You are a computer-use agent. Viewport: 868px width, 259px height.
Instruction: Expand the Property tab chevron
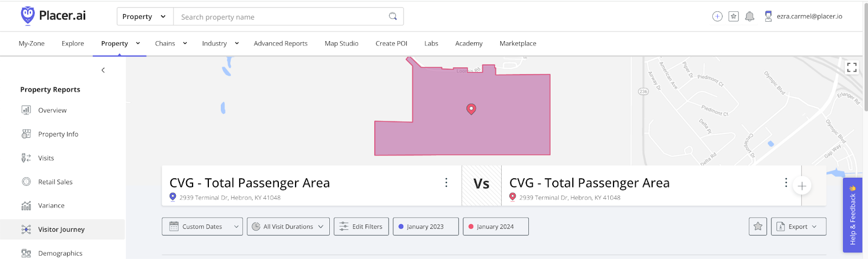click(x=138, y=43)
